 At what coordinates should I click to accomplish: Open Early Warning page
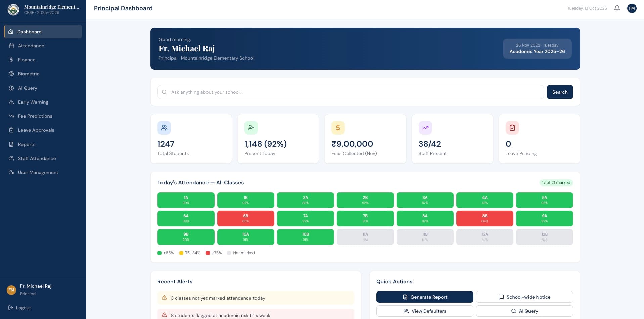pos(43,102)
